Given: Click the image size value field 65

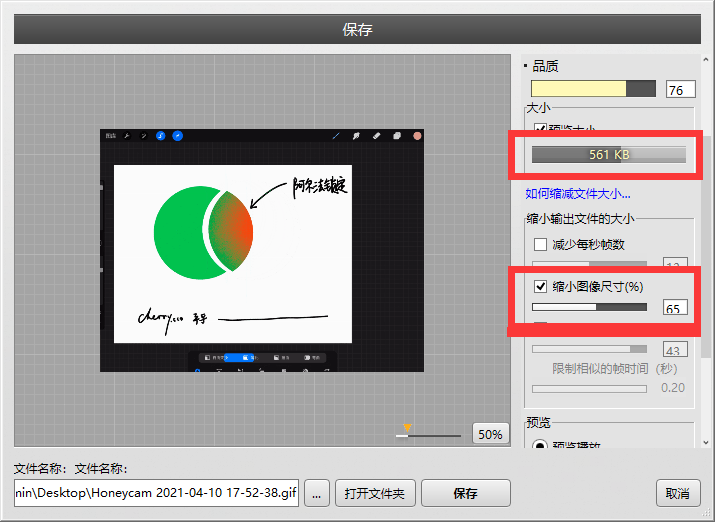Looking at the screenshot, I should [675, 308].
